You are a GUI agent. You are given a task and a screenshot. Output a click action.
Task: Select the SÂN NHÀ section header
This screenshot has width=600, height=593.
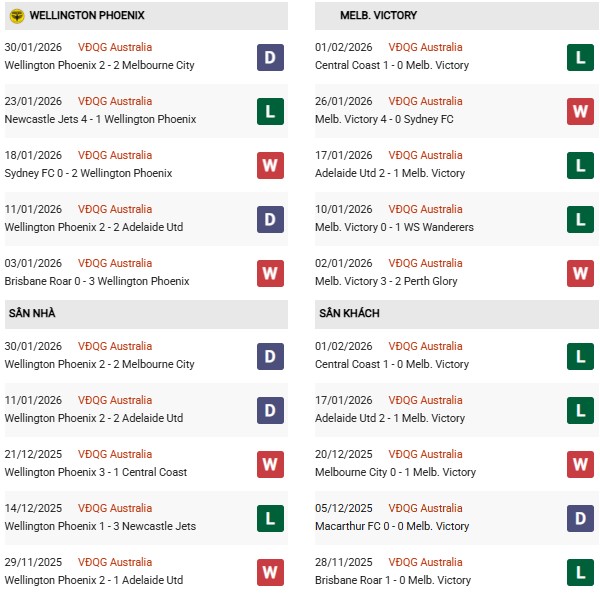click(x=32, y=313)
